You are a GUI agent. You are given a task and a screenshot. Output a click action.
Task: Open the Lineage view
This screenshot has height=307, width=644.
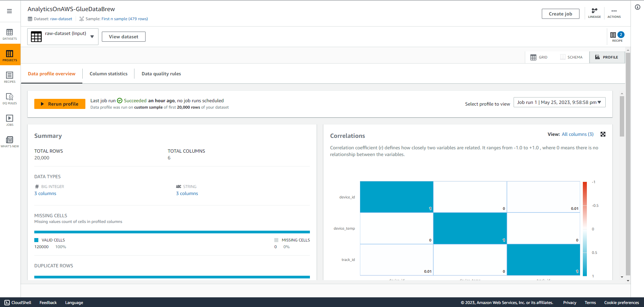pos(594,13)
